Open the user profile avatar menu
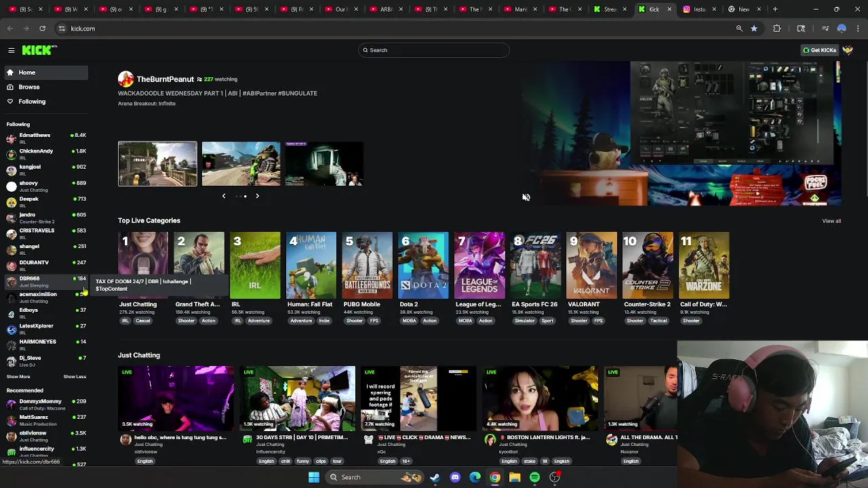This screenshot has height=488, width=868. tap(848, 50)
